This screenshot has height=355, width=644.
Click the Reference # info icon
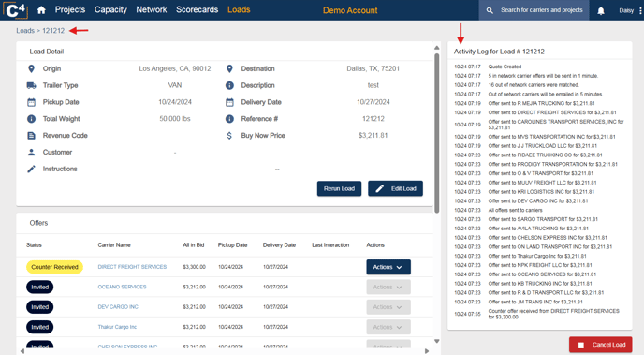(x=229, y=119)
